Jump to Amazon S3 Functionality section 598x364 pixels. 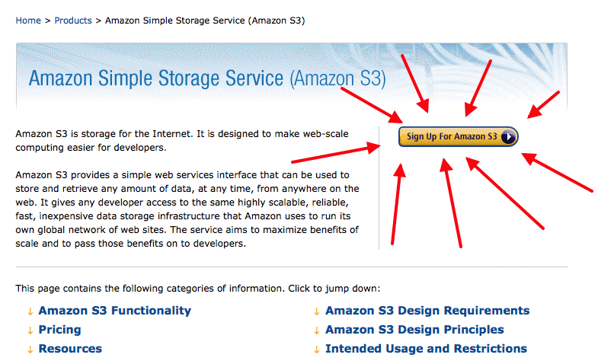point(114,311)
